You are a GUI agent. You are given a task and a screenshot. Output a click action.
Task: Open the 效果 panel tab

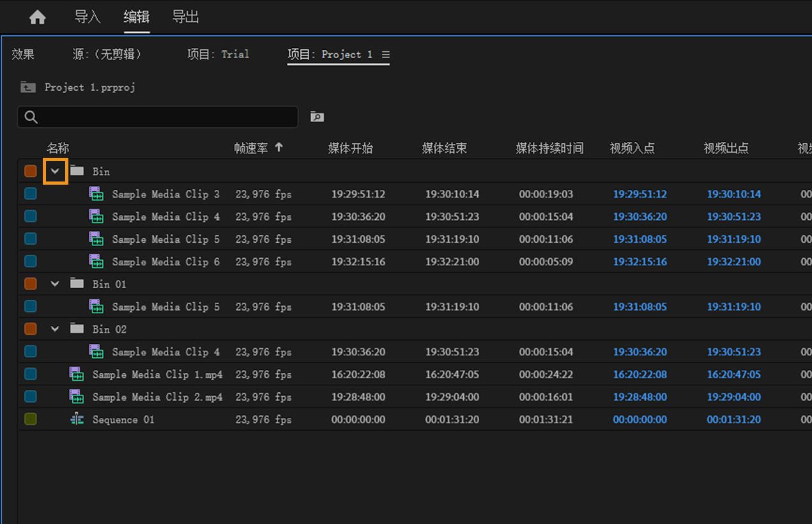click(x=23, y=54)
